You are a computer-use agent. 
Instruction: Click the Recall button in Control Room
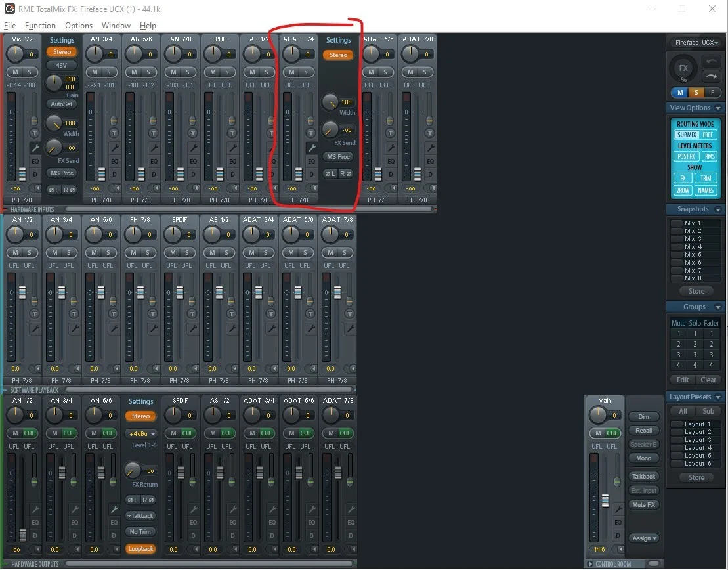tap(643, 431)
